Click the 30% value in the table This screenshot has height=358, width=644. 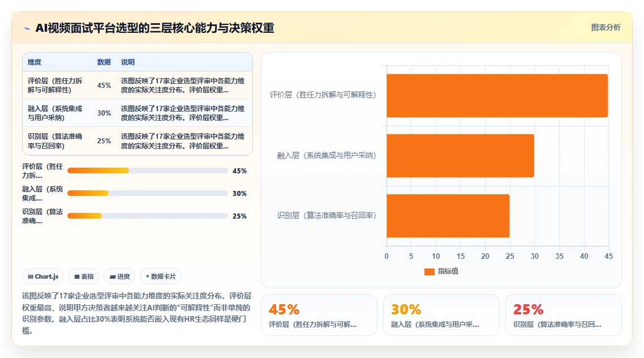[x=104, y=113]
